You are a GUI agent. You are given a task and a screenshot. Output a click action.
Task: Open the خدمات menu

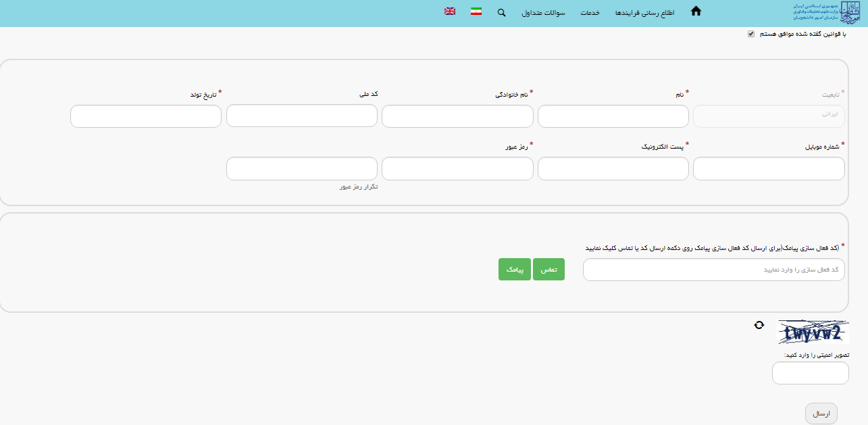[590, 14]
